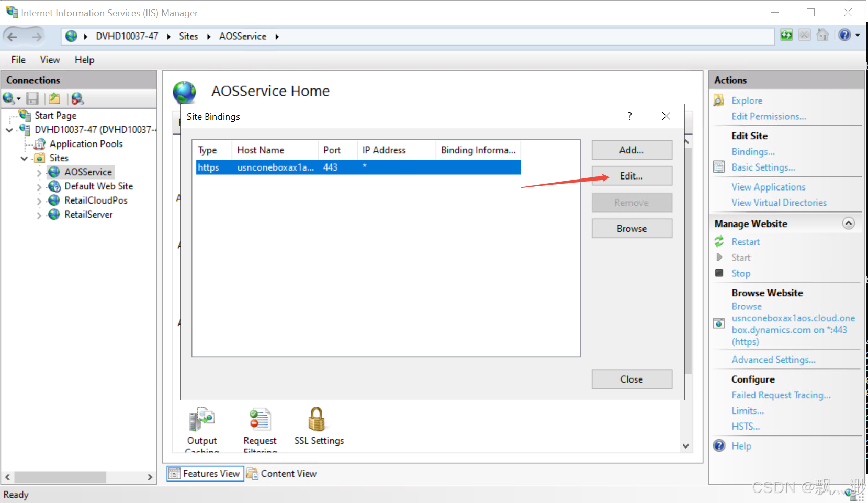The height and width of the screenshot is (503, 868).
Task: Click View Virtual Directories link
Action: (779, 203)
